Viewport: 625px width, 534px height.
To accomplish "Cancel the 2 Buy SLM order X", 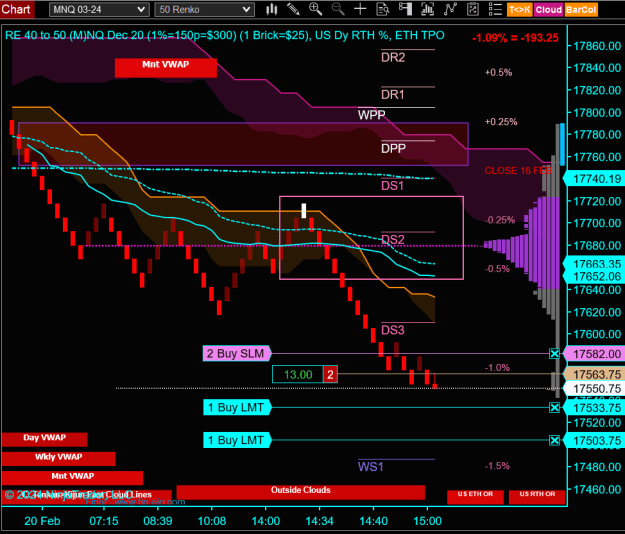I will click(x=554, y=353).
